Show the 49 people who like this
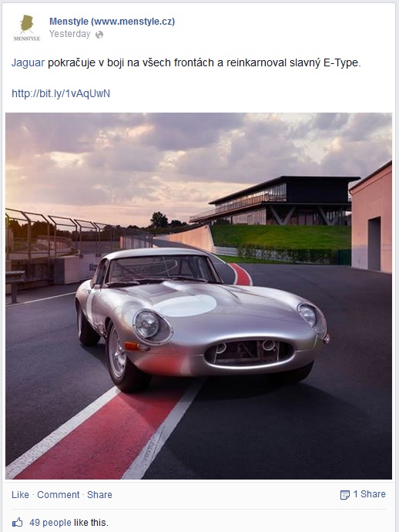399x532 pixels. coord(50,523)
